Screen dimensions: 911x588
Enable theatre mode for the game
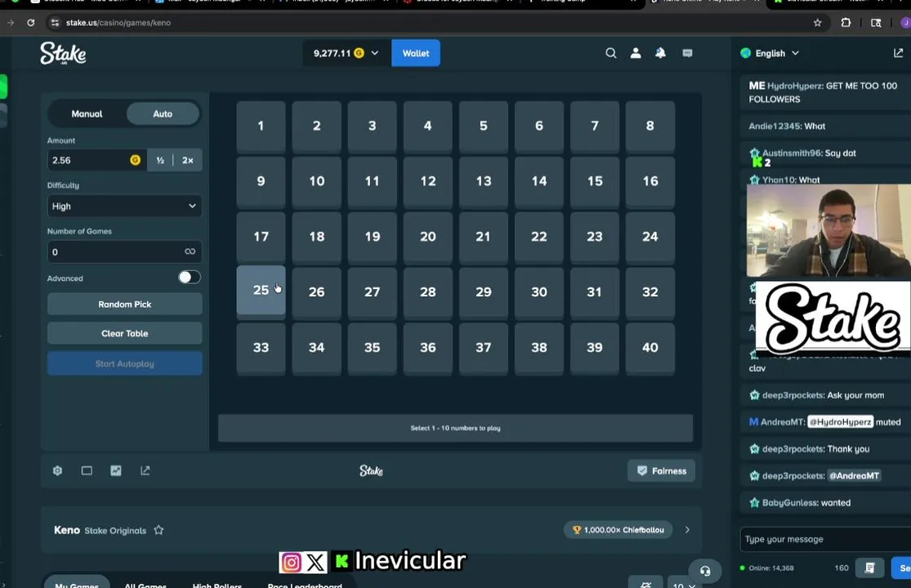(87, 470)
